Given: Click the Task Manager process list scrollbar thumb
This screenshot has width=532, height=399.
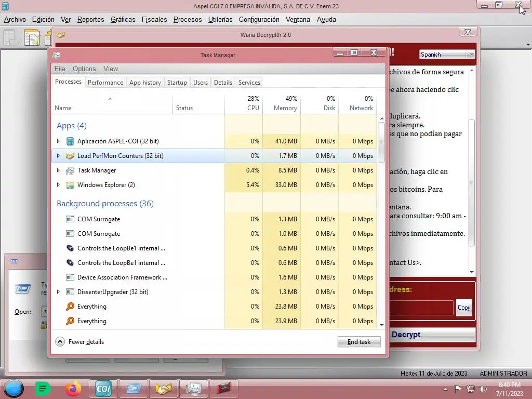Looking at the screenshot, I should 382,142.
